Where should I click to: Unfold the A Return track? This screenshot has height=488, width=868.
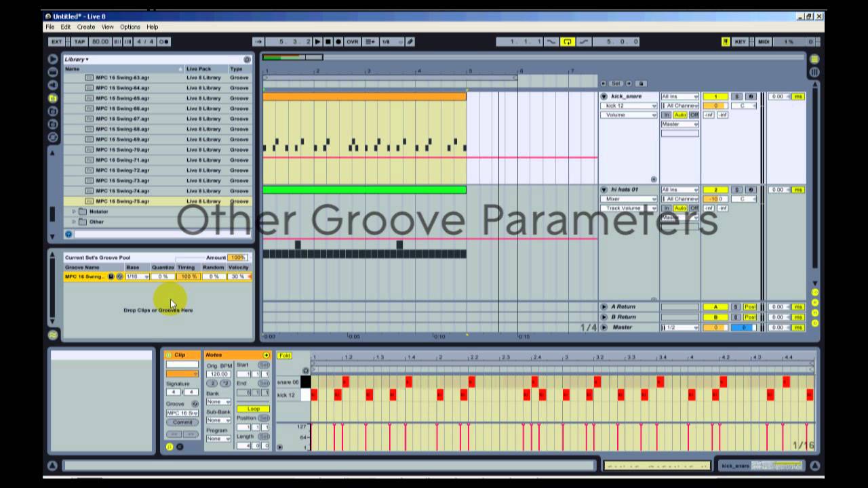604,307
